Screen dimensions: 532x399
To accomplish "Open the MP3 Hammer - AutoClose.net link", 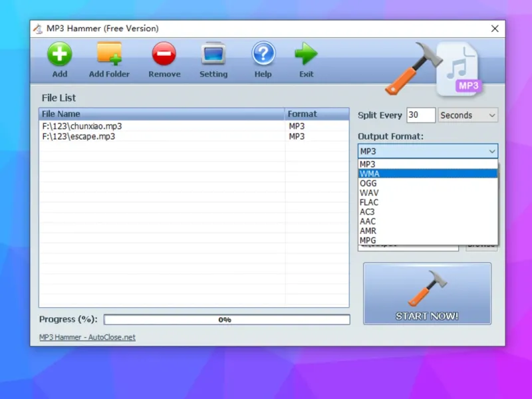I will point(87,337).
